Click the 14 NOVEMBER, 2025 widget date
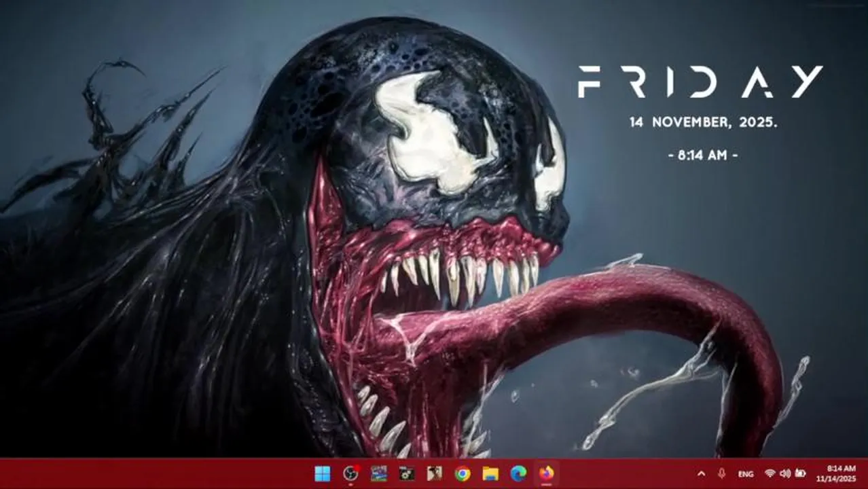868x489 pixels. click(703, 122)
